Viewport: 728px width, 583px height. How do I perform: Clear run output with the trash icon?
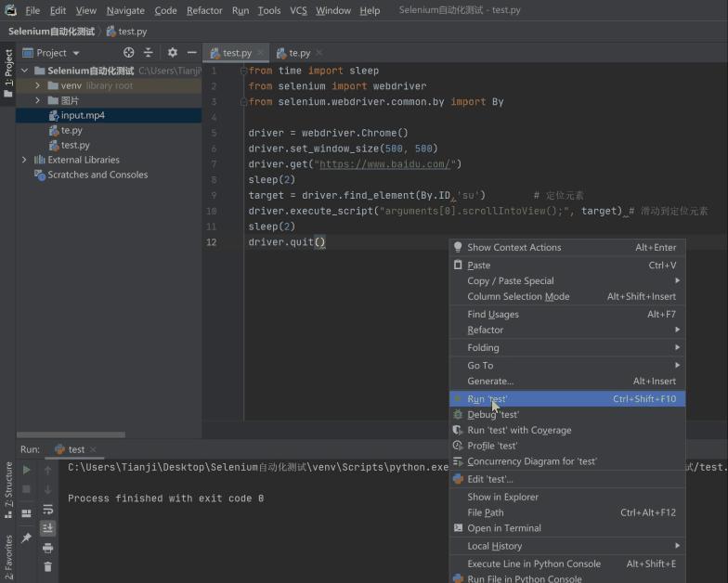coord(47,566)
